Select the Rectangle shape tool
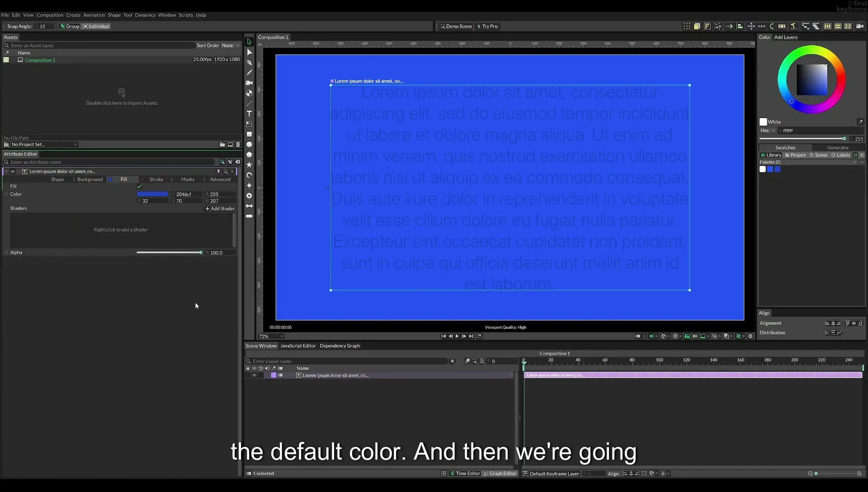 (249, 134)
